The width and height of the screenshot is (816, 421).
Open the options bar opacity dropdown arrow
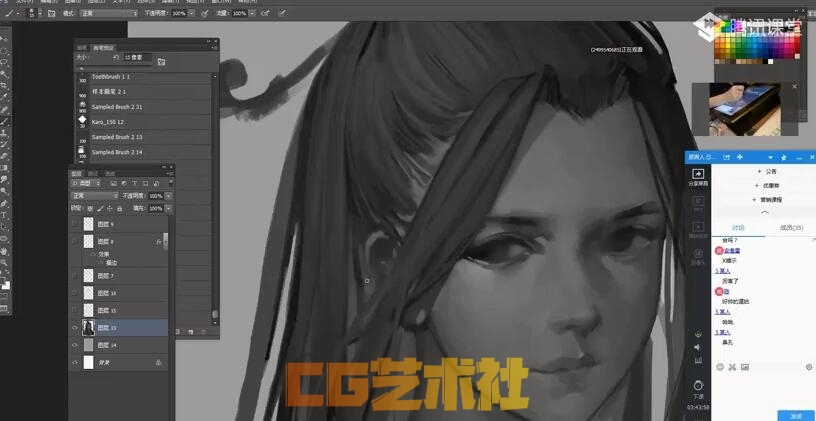pyautogui.click(x=192, y=13)
